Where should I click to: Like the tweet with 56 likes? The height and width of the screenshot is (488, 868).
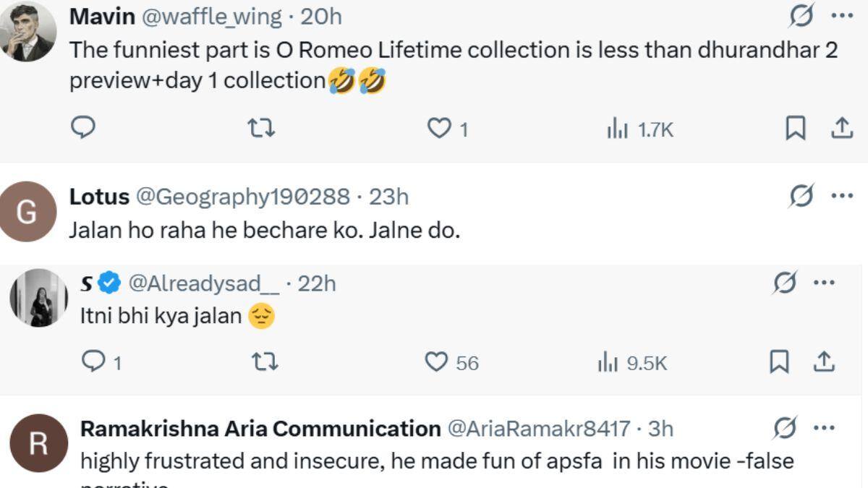click(451, 361)
